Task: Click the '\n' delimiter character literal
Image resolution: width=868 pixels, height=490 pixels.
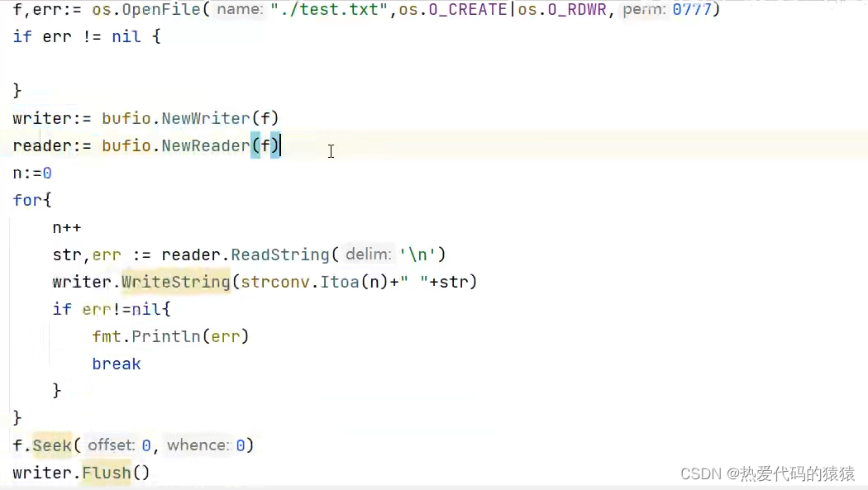Action: (x=417, y=255)
